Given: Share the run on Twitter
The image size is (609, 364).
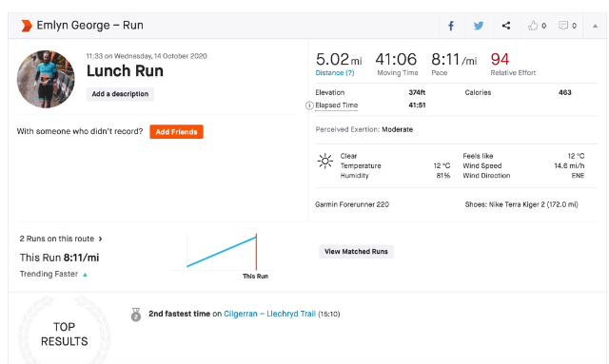Looking at the screenshot, I should [x=479, y=26].
